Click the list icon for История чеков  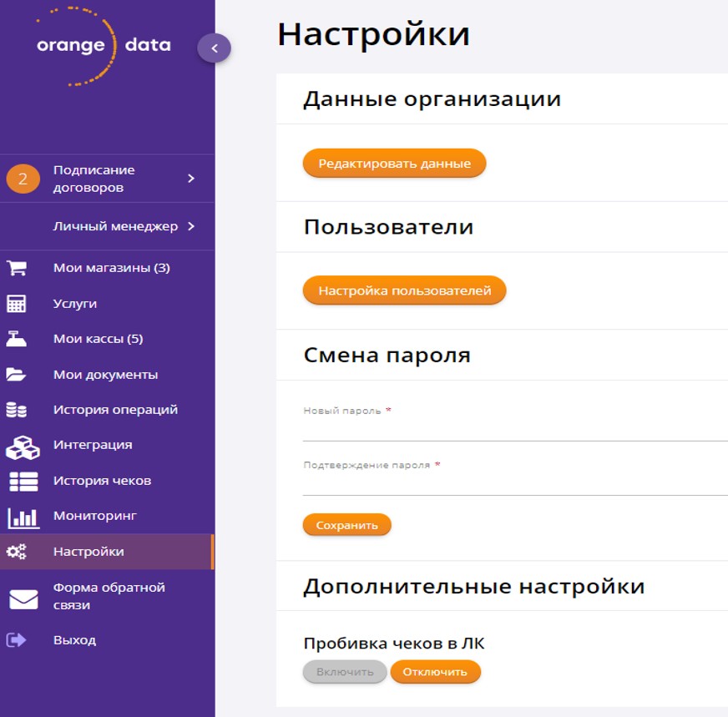coord(23,482)
